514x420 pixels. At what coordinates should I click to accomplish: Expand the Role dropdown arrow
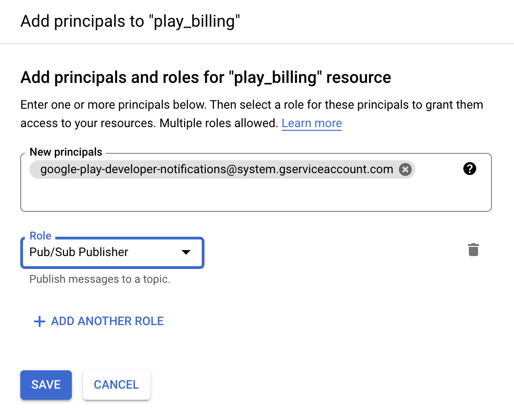point(186,252)
